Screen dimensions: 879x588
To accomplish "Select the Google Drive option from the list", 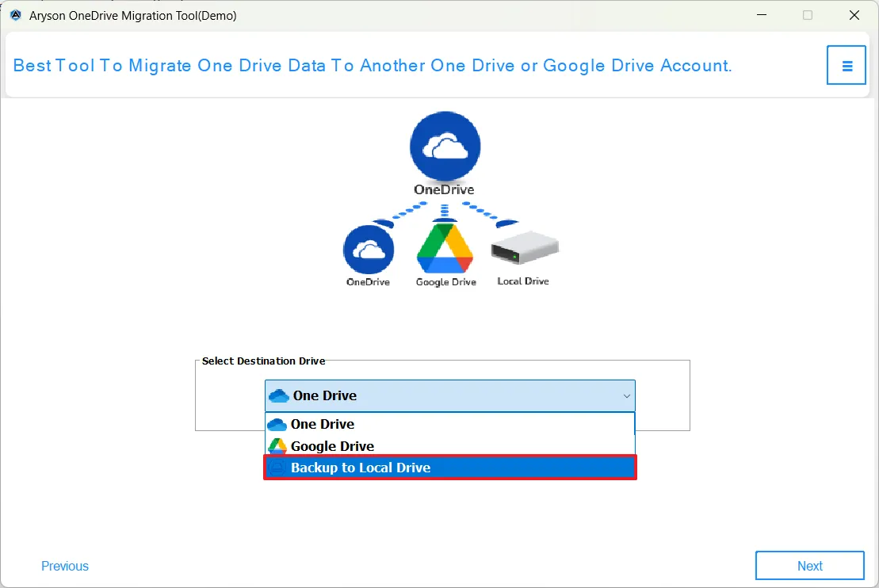I will click(332, 446).
